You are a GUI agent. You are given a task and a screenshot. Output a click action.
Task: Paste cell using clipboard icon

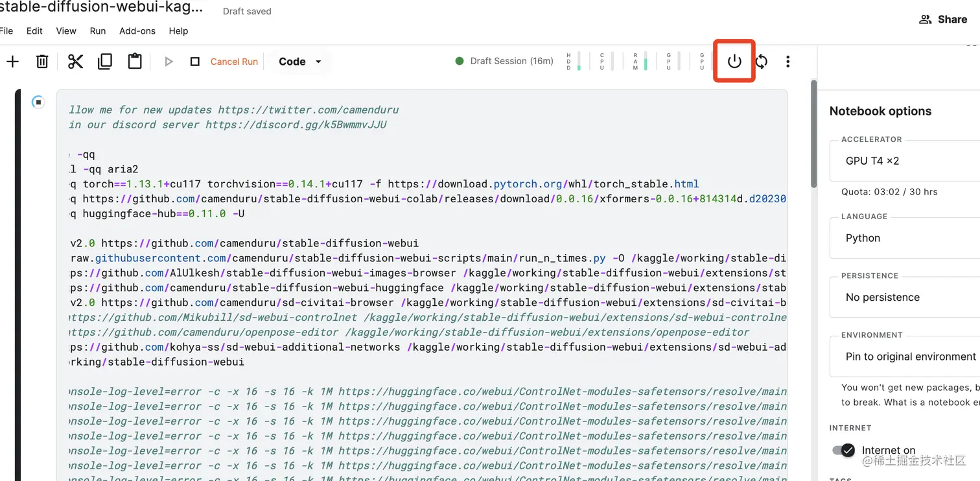[135, 62]
